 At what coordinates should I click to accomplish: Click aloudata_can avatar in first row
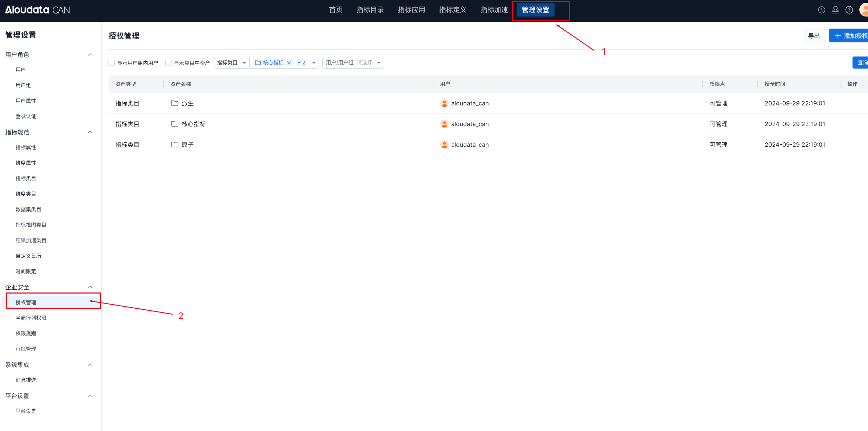pos(444,103)
